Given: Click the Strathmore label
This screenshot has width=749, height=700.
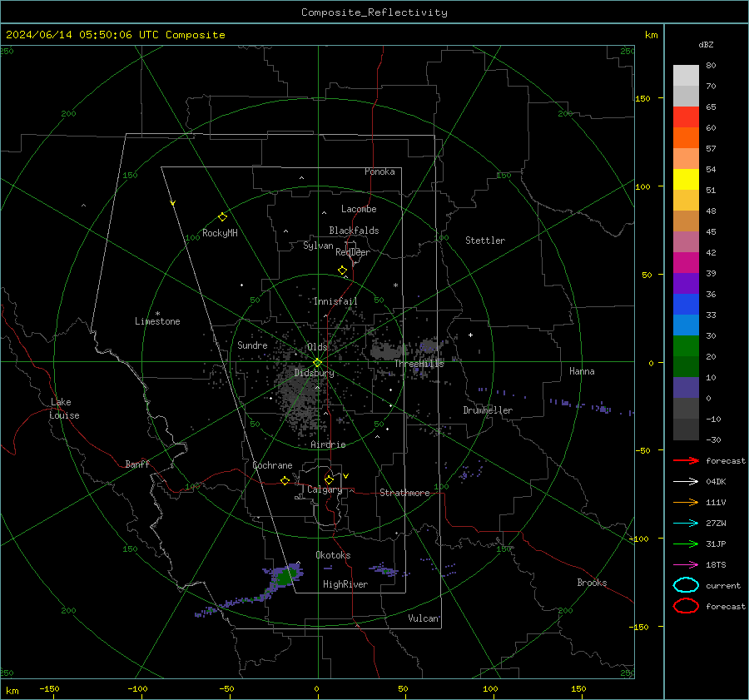Looking at the screenshot, I should (x=404, y=493).
